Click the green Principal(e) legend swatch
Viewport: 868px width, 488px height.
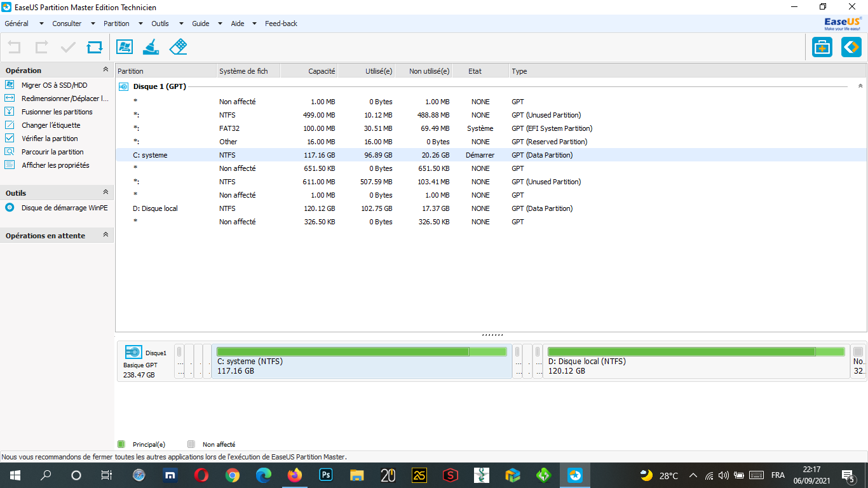coord(121,444)
